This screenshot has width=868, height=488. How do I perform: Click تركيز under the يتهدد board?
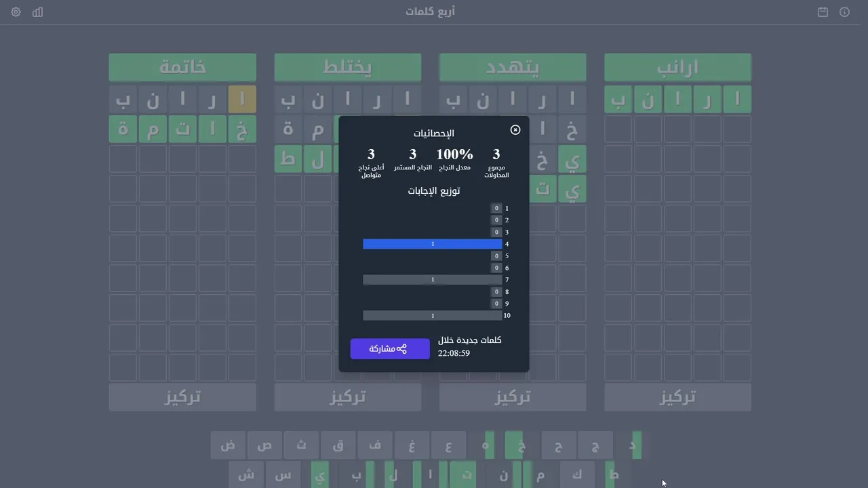point(513,397)
